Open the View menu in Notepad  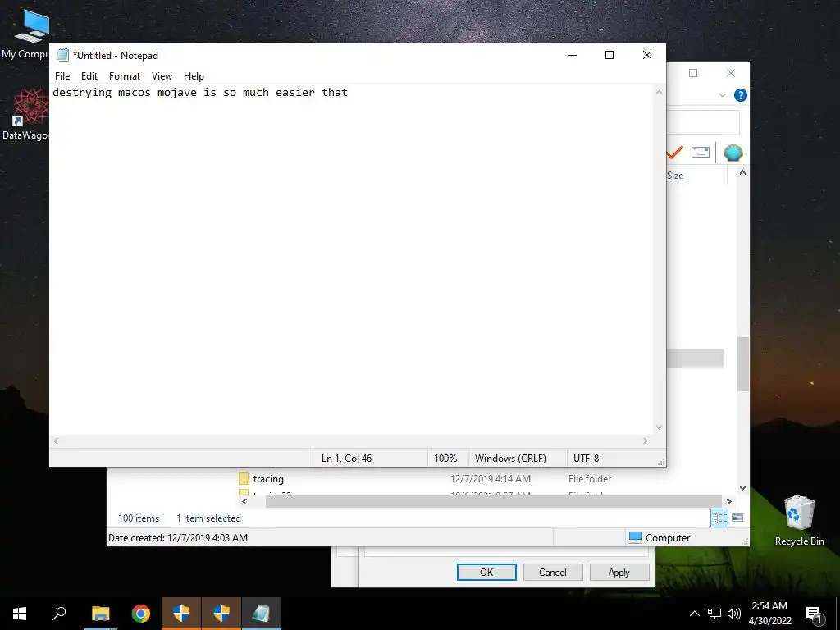(162, 76)
